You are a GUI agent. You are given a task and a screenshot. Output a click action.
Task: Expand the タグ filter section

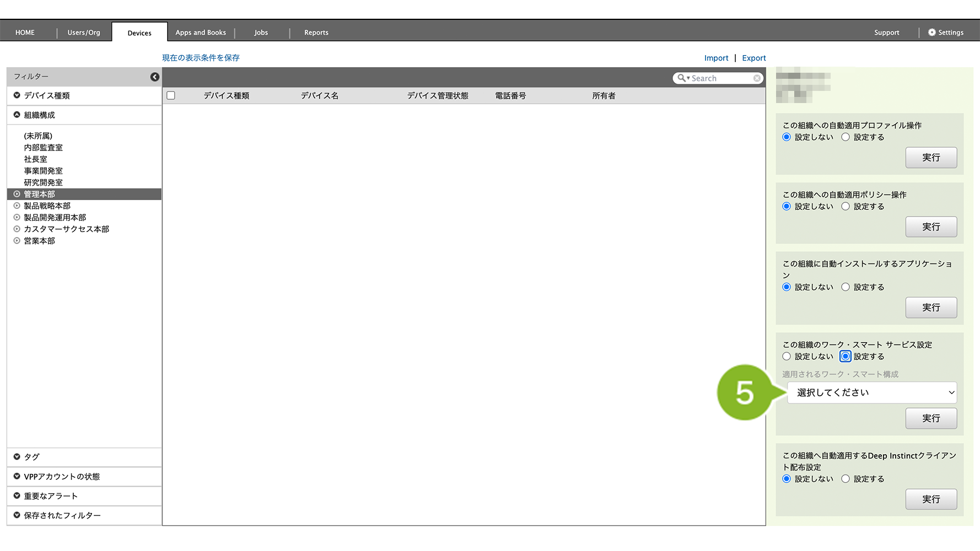pyautogui.click(x=31, y=457)
